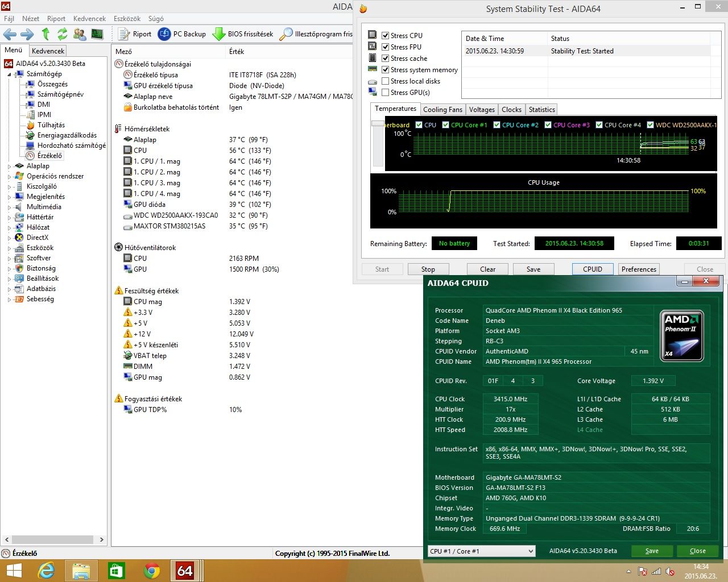Click Save in System Stability Test
The image size is (728, 582).
pyautogui.click(x=533, y=269)
